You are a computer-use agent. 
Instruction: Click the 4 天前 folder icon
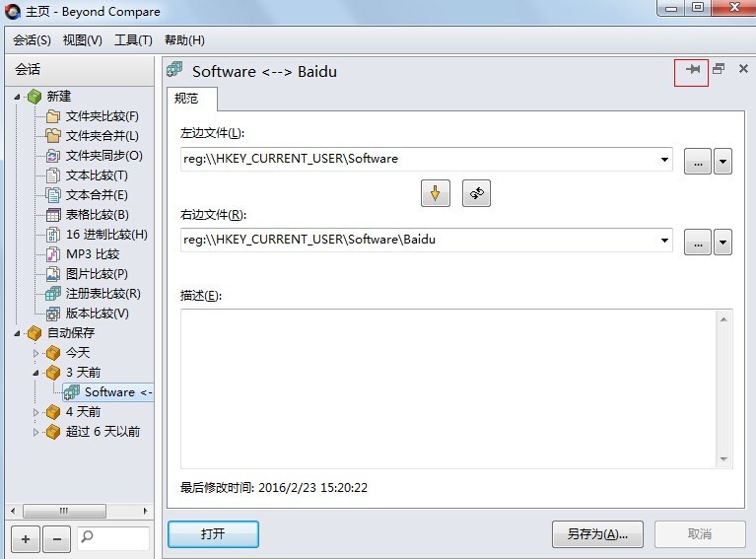[x=53, y=412]
